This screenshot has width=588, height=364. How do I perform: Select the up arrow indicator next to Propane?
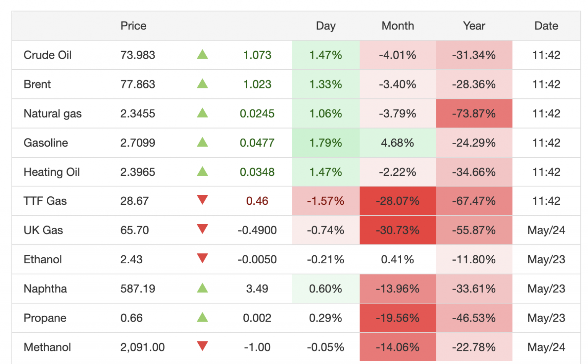[x=203, y=317]
